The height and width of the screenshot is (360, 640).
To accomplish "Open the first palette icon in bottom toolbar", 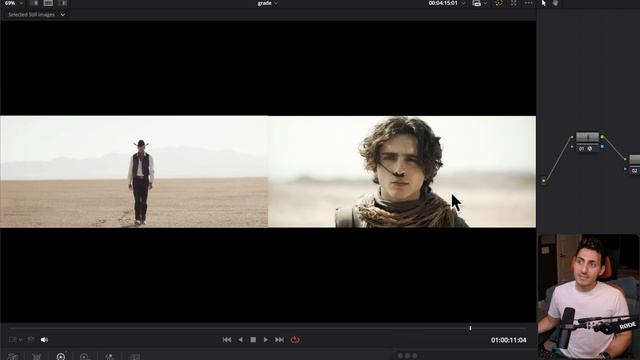I will point(13,357).
